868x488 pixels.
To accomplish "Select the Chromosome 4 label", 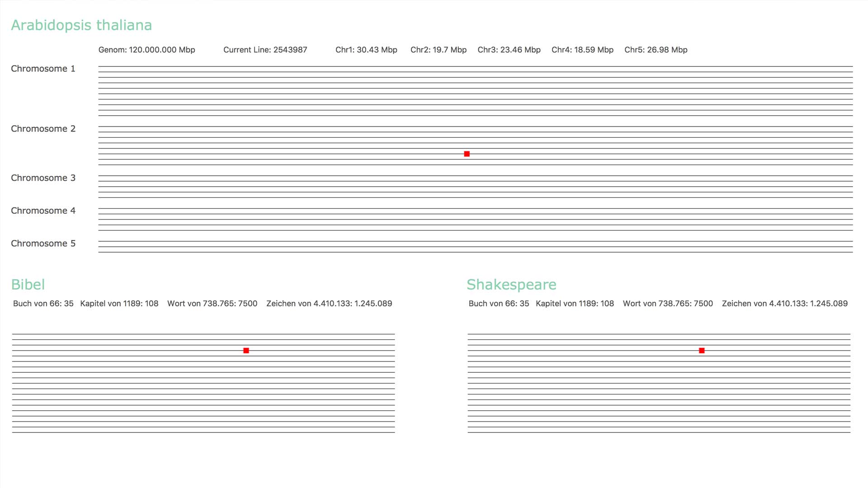I will point(43,211).
